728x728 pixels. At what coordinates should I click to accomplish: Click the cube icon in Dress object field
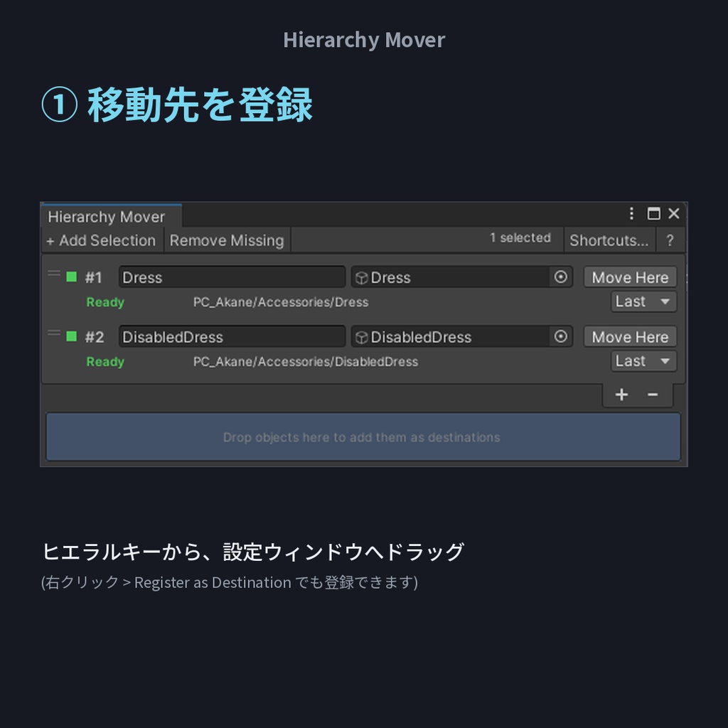coord(361,278)
